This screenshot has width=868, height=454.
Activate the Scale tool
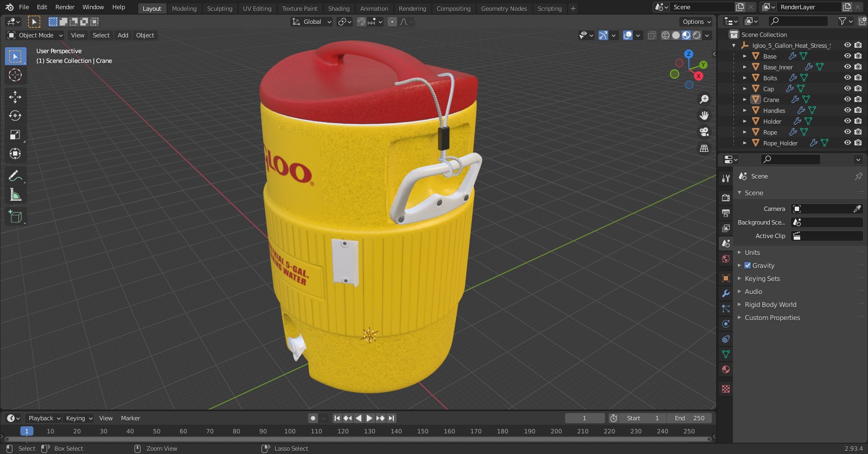tap(15, 135)
